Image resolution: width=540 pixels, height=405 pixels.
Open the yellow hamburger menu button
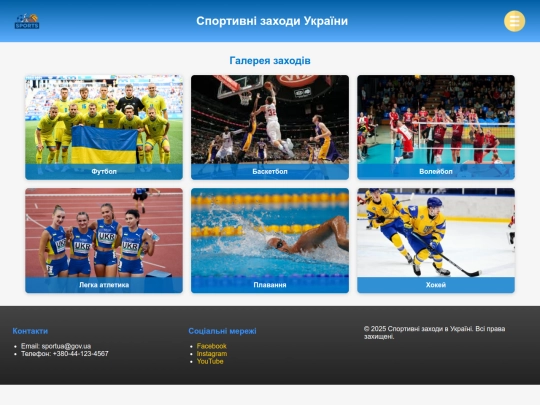[x=515, y=21]
